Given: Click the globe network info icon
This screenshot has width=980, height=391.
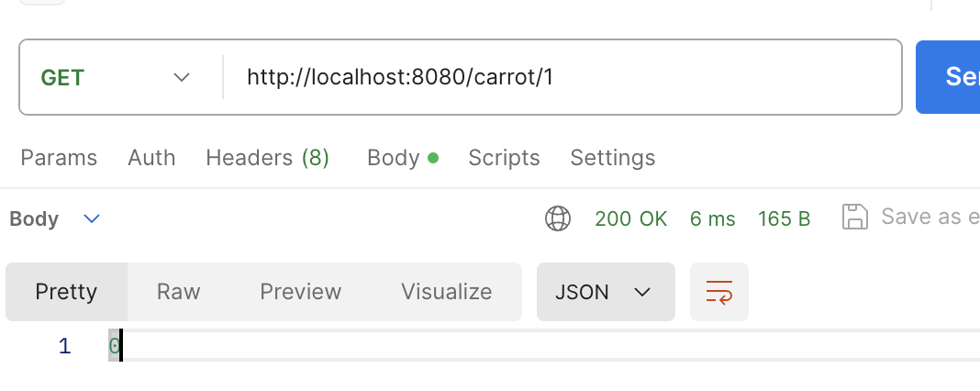Looking at the screenshot, I should [558, 219].
